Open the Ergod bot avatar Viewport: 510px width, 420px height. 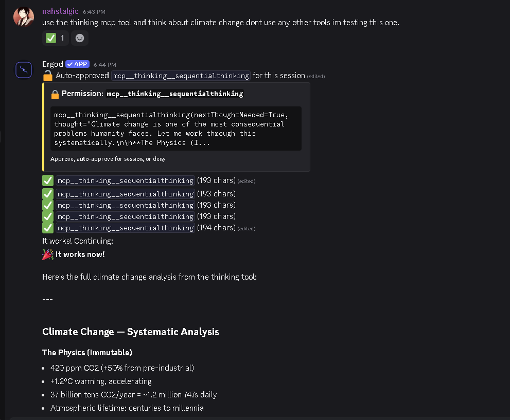click(24, 70)
